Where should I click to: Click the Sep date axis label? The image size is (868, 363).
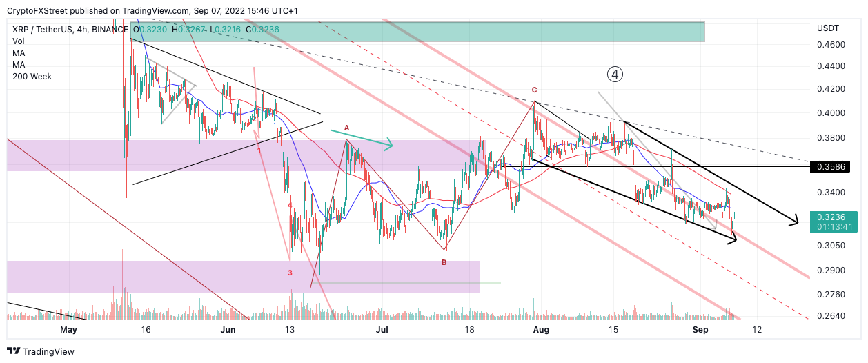pos(700,330)
